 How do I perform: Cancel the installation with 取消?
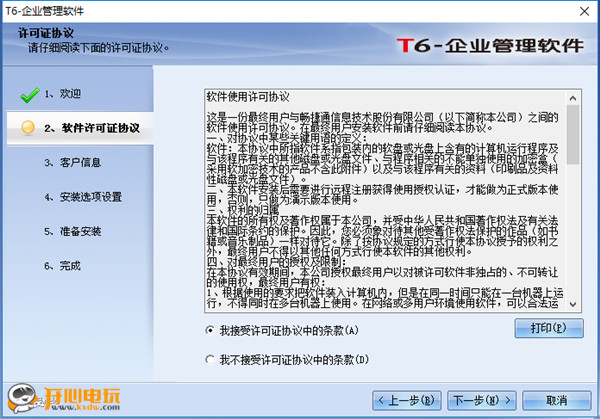click(555, 400)
